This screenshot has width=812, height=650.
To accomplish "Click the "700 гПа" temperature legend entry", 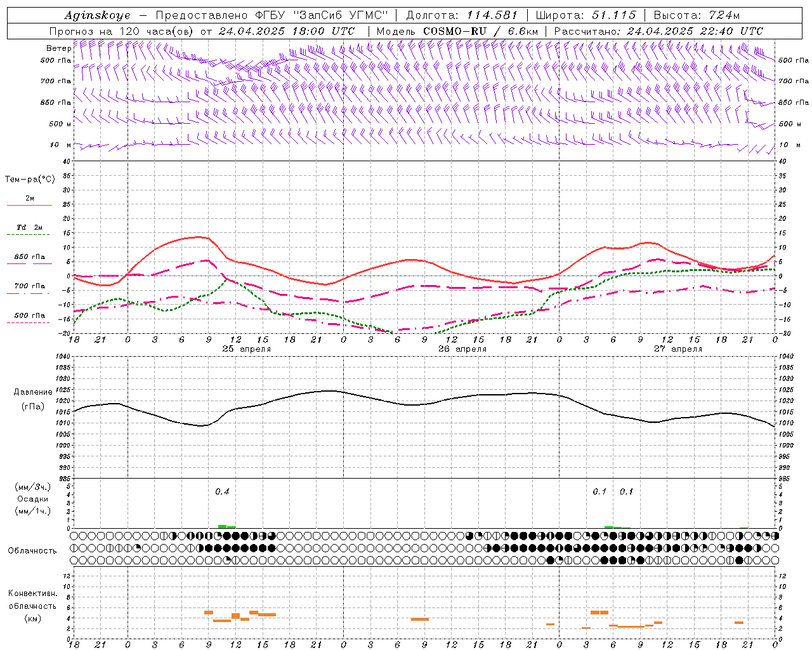I will (x=30, y=286).
